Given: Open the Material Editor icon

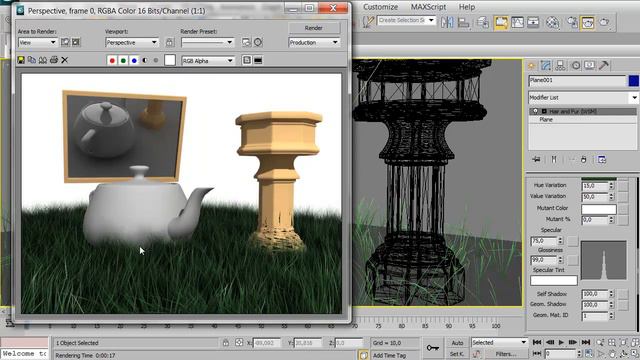Looking at the screenshot, I should click(552, 22).
